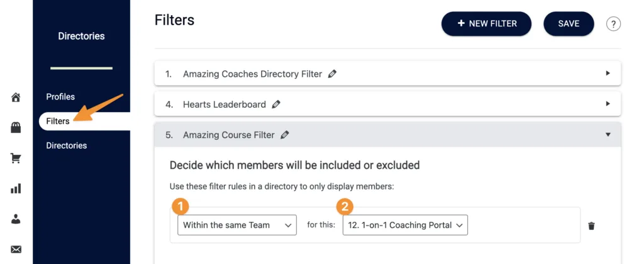
Task: Open the envelope mail icon
Action: [16, 250]
